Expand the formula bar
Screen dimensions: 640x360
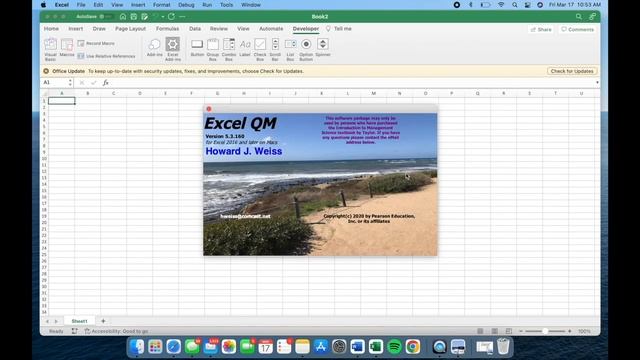pos(597,82)
